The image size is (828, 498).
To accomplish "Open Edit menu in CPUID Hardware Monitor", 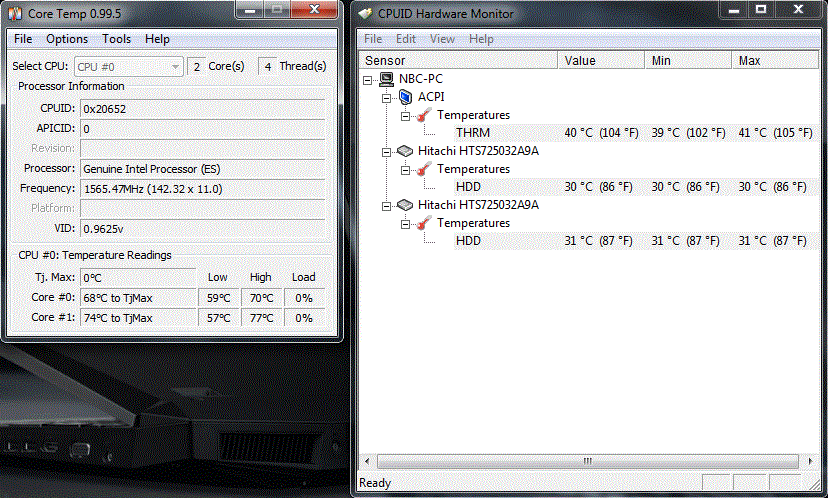I will tap(406, 39).
